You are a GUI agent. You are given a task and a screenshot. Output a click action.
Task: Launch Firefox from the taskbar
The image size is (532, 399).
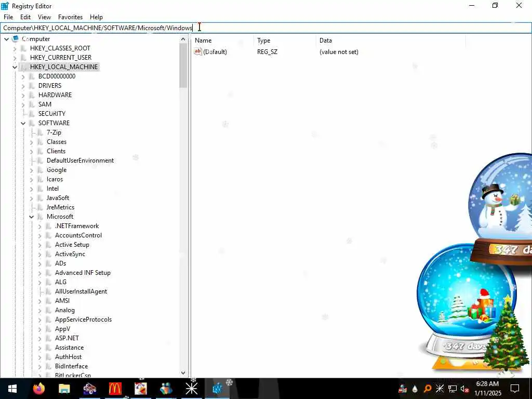[x=38, y=389]
